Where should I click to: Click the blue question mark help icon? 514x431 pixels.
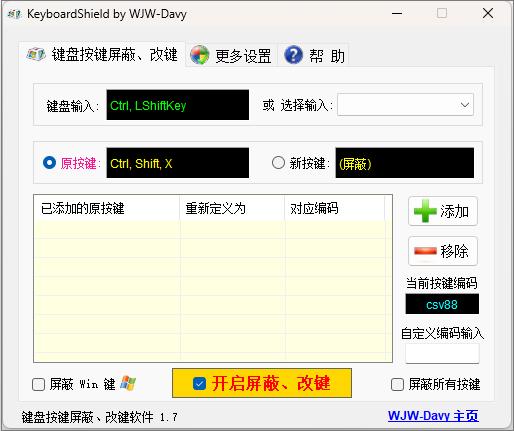point(293,55)
